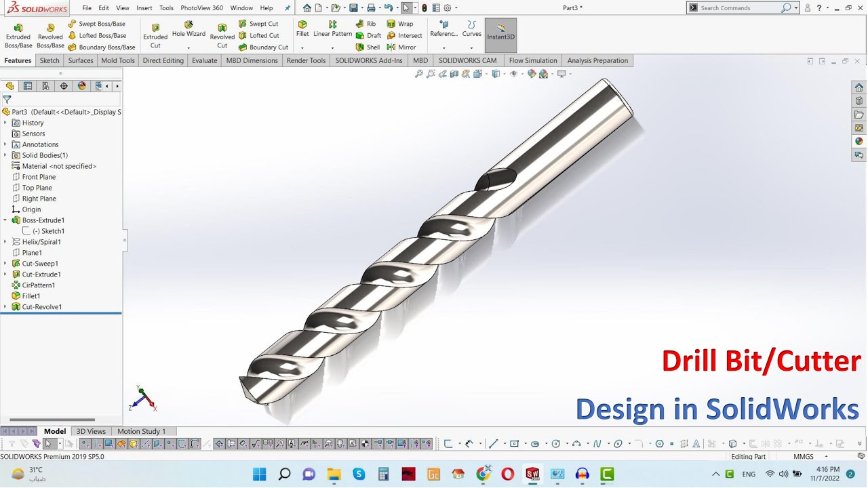Select the Revolved Cut tool
868x488 pixels.
[x=222, y=36]
